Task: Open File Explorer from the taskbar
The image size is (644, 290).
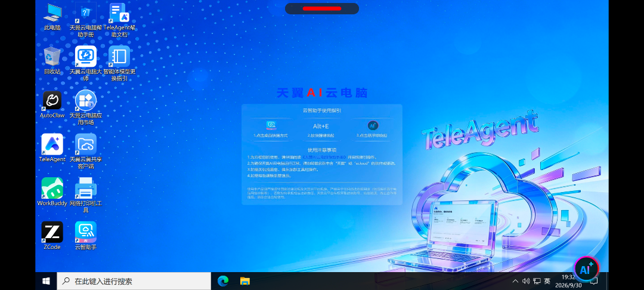Action: 245,281
